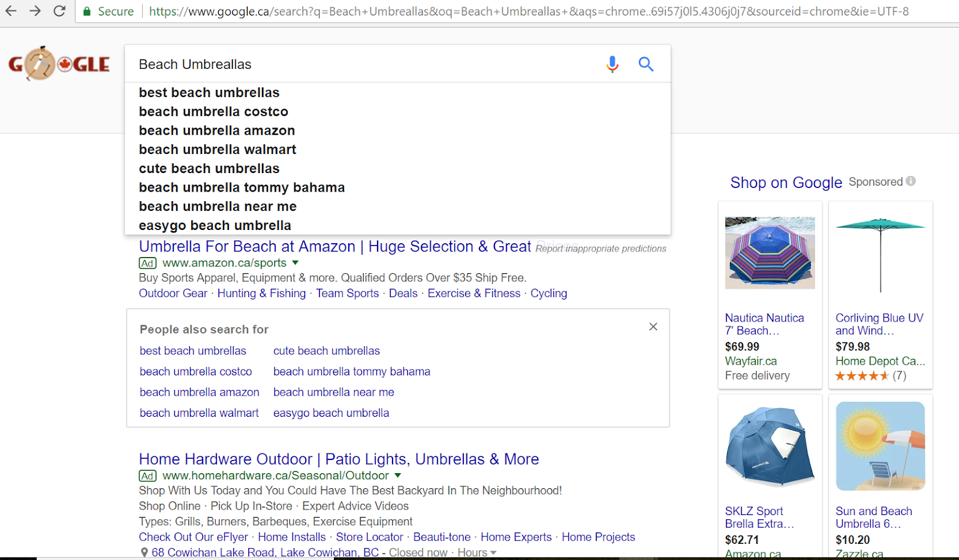Screen dimensions: 959x560
Task: Open Hunting & Fishing sitelink
Action: [x=261, y=293]
